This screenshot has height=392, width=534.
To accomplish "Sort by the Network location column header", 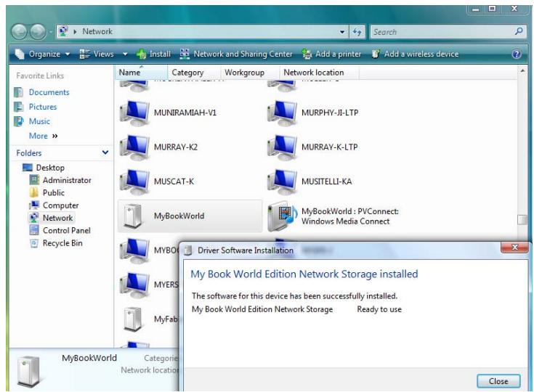I will coord(320,73).
